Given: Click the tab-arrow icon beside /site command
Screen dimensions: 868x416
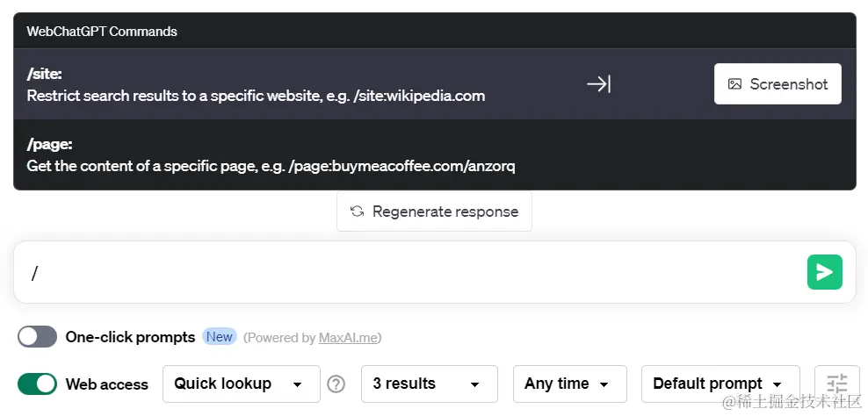Looking at the screenshot, I should (599, 84).
